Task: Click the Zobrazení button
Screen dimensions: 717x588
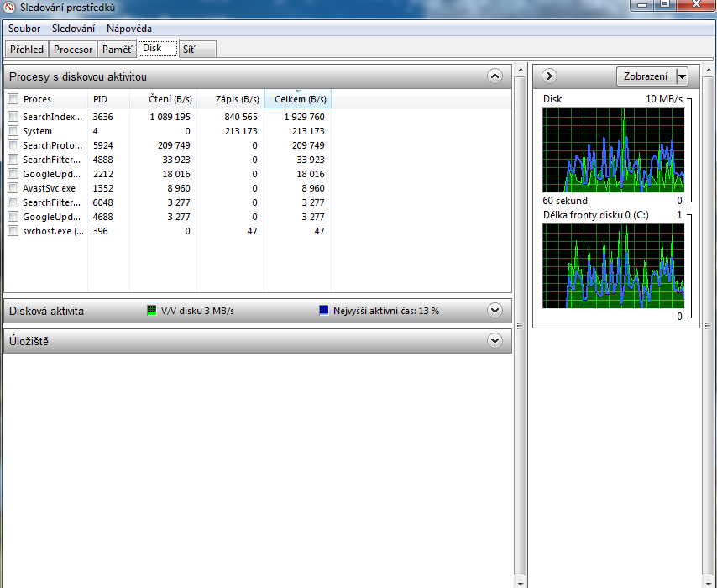Action: 646,76
